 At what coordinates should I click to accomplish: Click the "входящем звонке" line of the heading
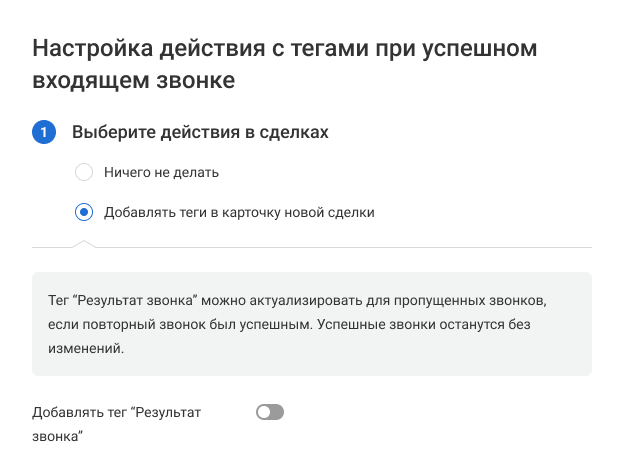134,81
